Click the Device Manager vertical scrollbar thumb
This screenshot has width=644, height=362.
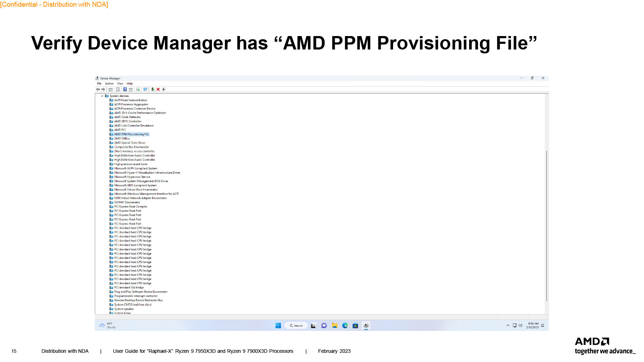[547, 226]
